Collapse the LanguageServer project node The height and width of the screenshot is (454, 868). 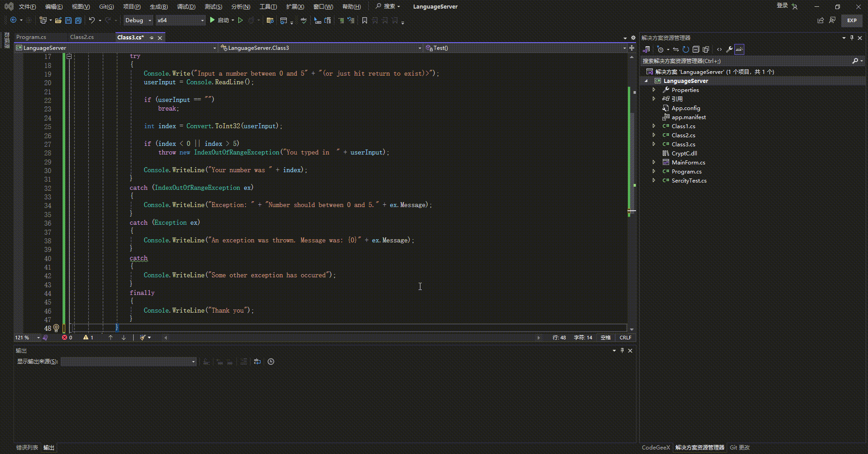pyautogui.click(x=646, y=81)
